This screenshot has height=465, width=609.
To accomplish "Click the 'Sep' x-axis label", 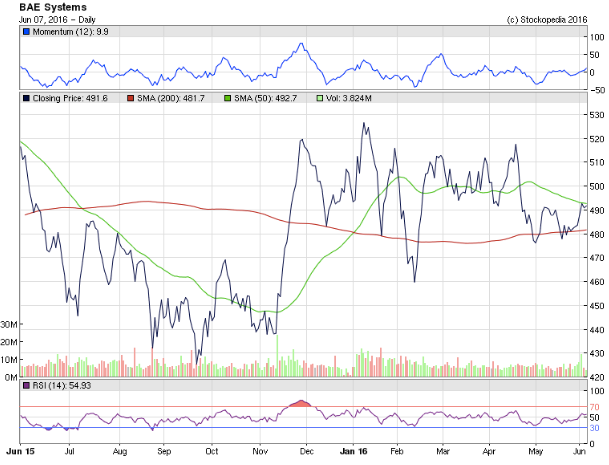I will point(164,451).
